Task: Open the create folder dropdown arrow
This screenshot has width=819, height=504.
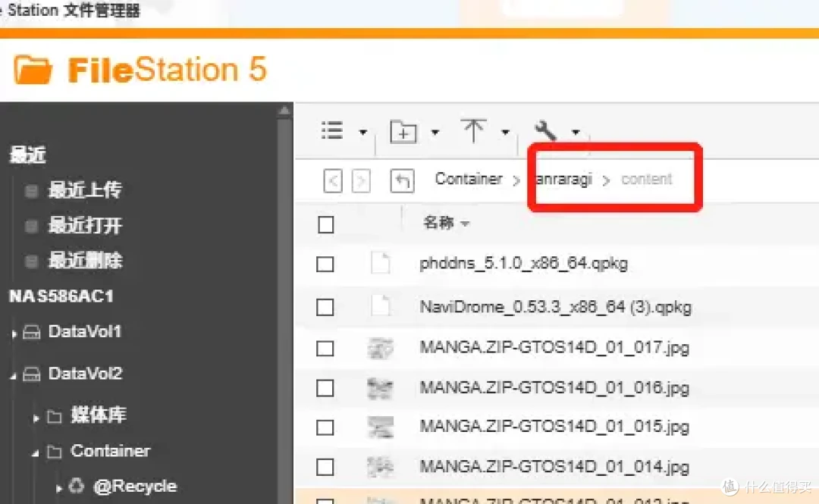Action: coord(435,132)
